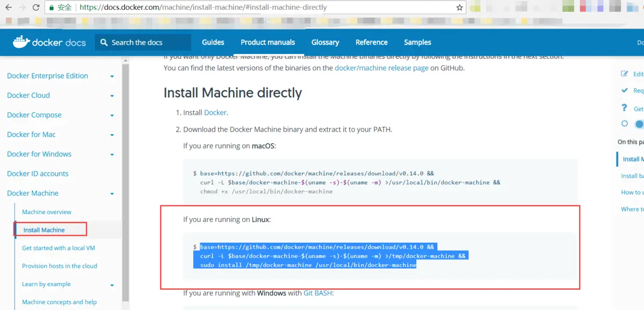This screenshot has height=310, width=644.
Task: Bookmark the page with the star icon
Action: click(460, 8)
